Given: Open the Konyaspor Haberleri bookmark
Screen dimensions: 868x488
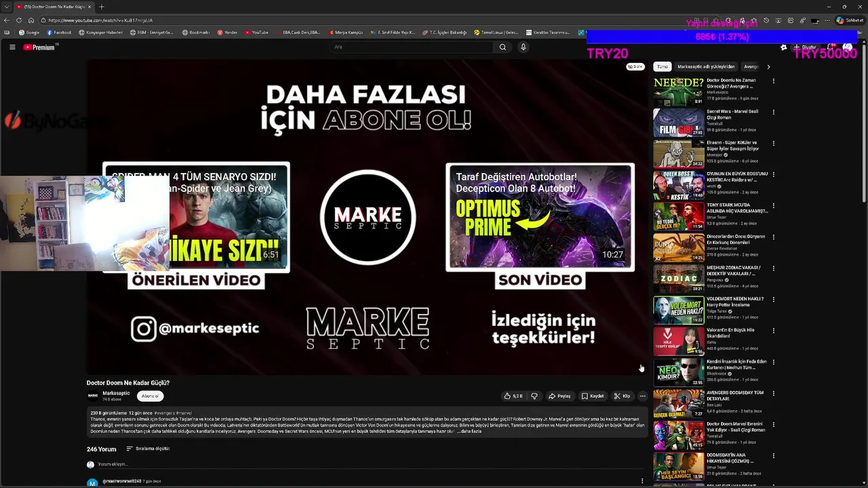Looking at the screenshot, I should click(101, 33).
